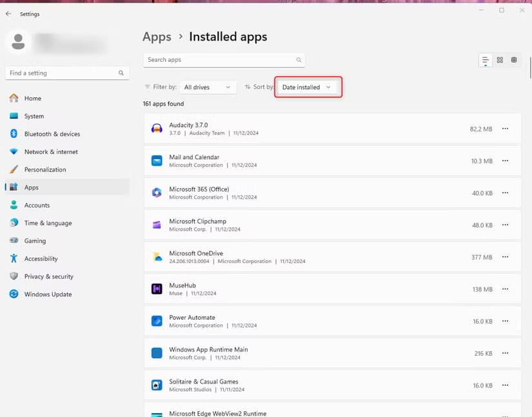
Task: Open the user account avatar
Action: pos(18,42)
